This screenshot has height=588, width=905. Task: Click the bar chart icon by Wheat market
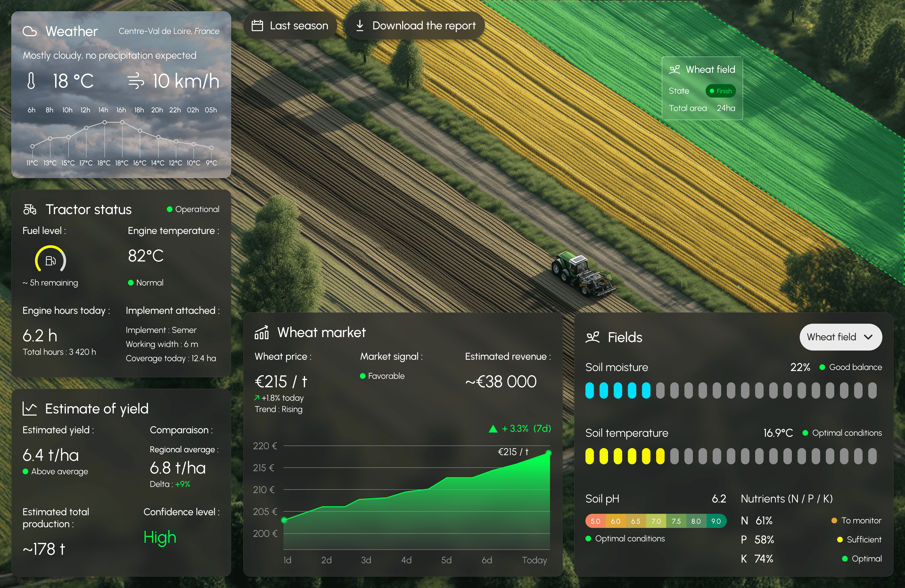pos(262,333)
